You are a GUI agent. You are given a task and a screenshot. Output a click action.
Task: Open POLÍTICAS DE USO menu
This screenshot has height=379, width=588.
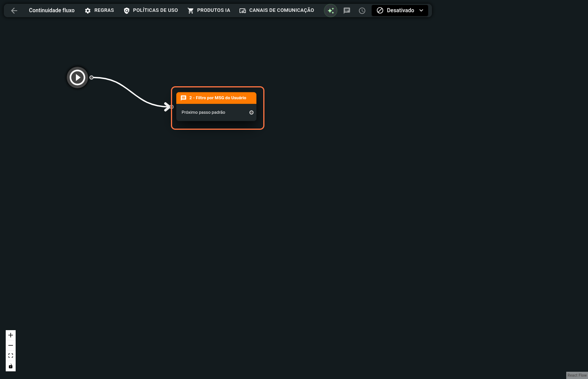click(151, 11)
